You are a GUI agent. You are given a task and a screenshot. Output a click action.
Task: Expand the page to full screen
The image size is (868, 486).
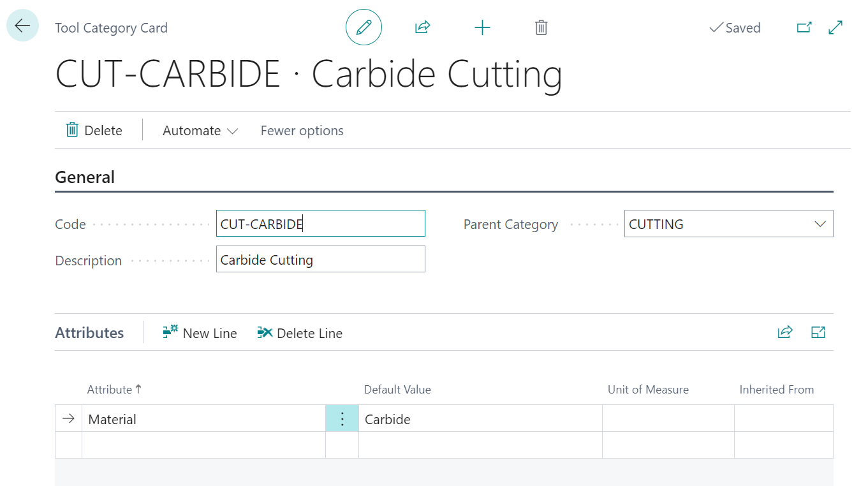pyautogui.click(x=835, y=27)
